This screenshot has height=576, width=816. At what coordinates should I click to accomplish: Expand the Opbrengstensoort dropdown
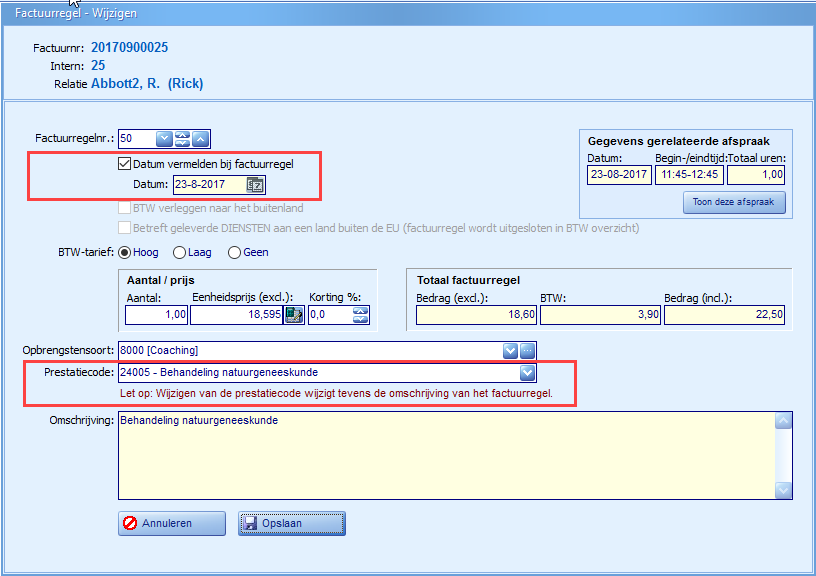click(x=510, y=350)
